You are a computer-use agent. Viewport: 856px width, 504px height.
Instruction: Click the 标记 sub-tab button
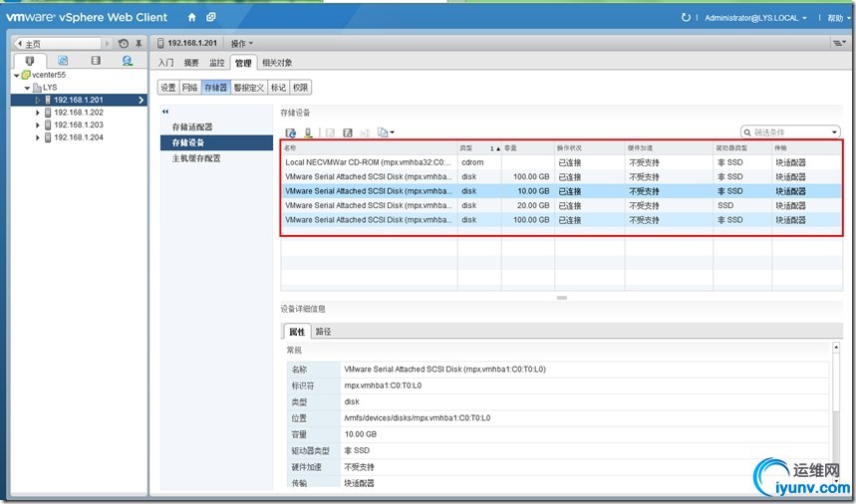pyautogui.click(x=279, y=88)
